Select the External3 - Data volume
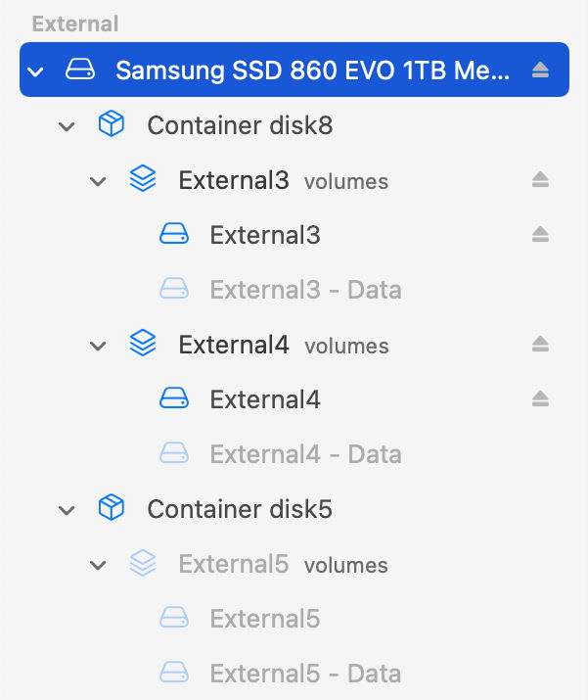588x700 pixels. [305, 290]
